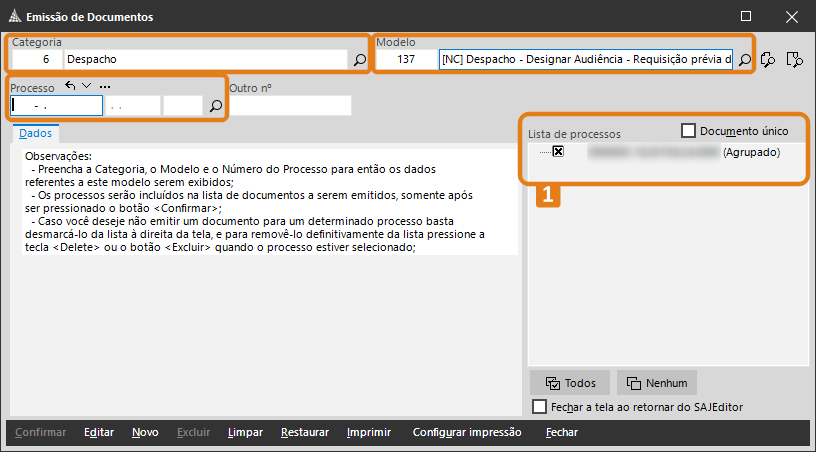Click the undo arrow icon beside Processo
This screenshot has height=452, width=816.
click(70, 87)
